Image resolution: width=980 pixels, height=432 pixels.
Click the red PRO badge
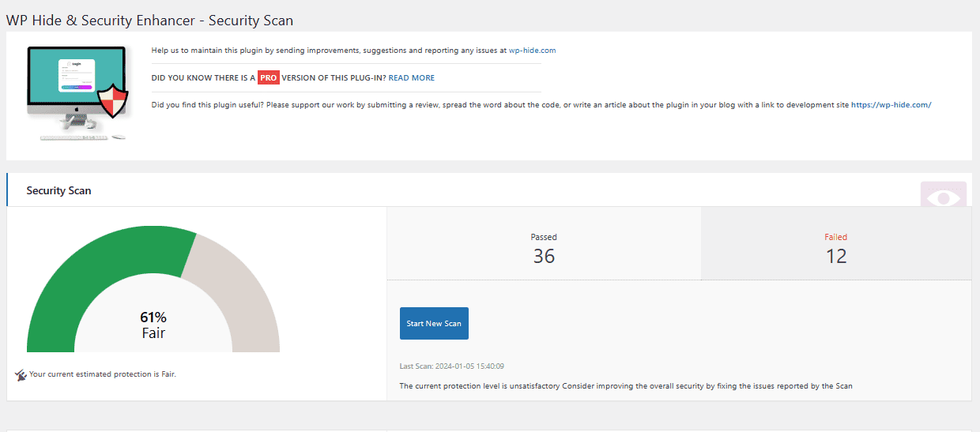269,78
